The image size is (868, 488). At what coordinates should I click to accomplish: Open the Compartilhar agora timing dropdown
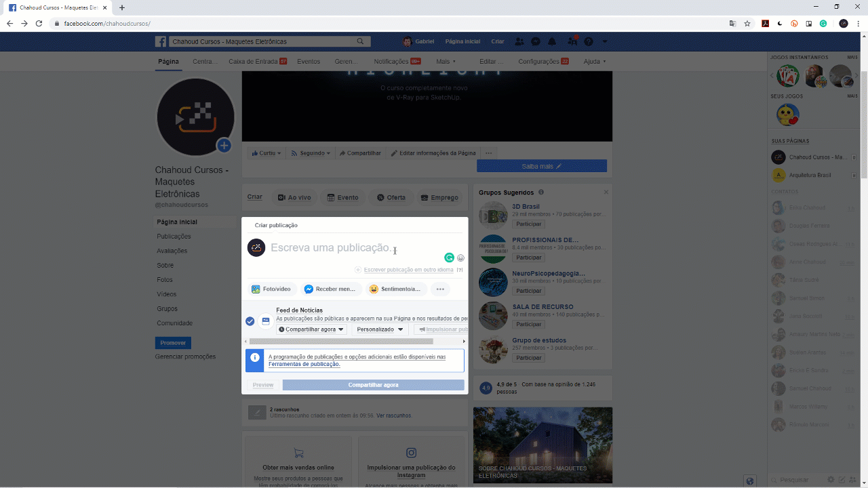click(x=311, y=329)
